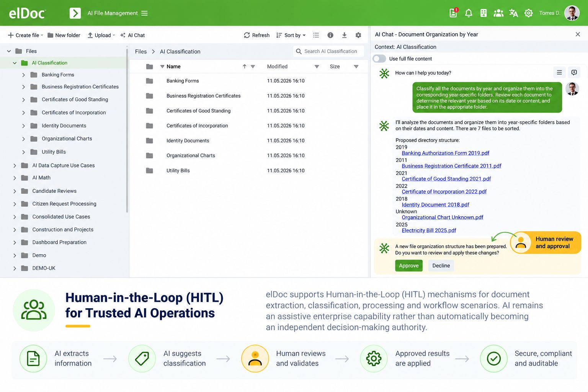Image resolution: width=588 pixels, height=392 pixels.
Task: Open Banking Authorization Form 2019.pdf link
Action: [x=446, y=153]
